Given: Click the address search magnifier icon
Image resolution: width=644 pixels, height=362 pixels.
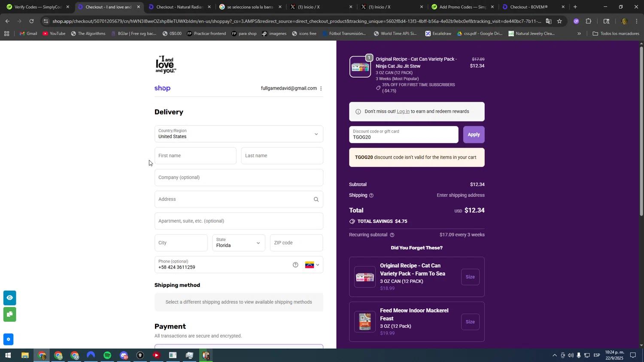Looking at the screenshot, I should click(316, 199).
